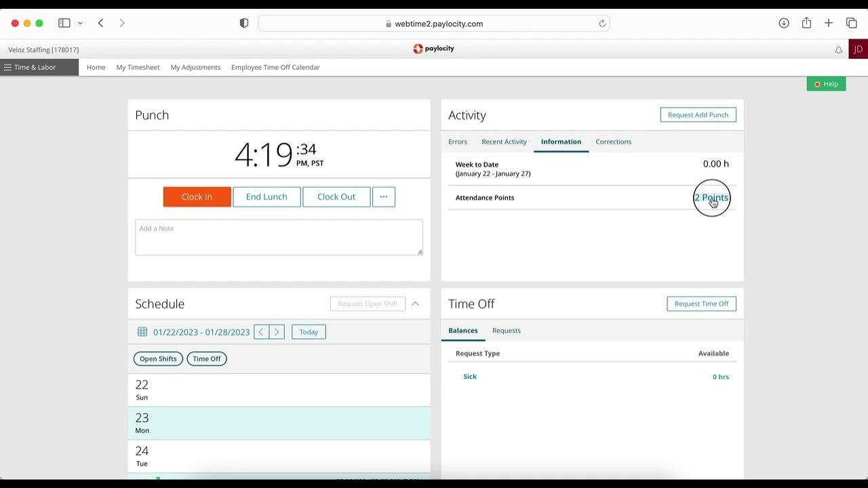
Task: Click the Request Time Off button
Action: coord(701,304)
